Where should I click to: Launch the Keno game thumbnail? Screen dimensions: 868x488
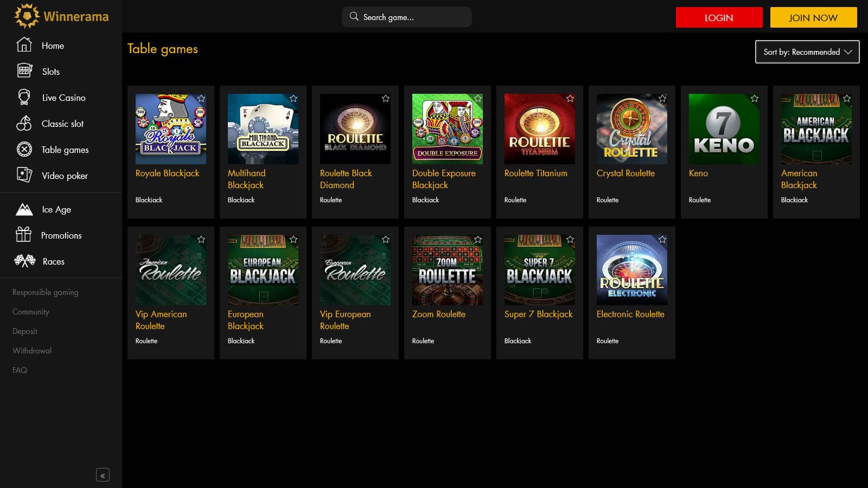coord(724,129)
